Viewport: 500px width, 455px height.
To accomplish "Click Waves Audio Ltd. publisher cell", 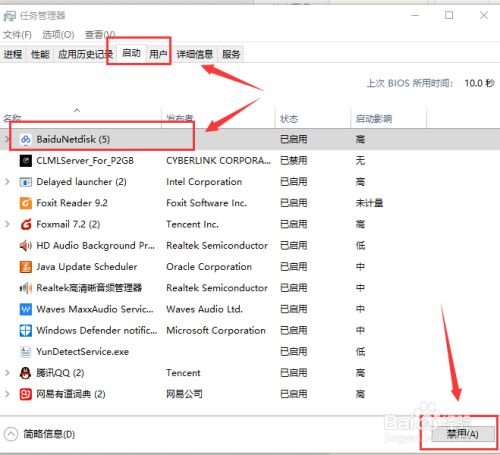I will [x=204, y=309].
